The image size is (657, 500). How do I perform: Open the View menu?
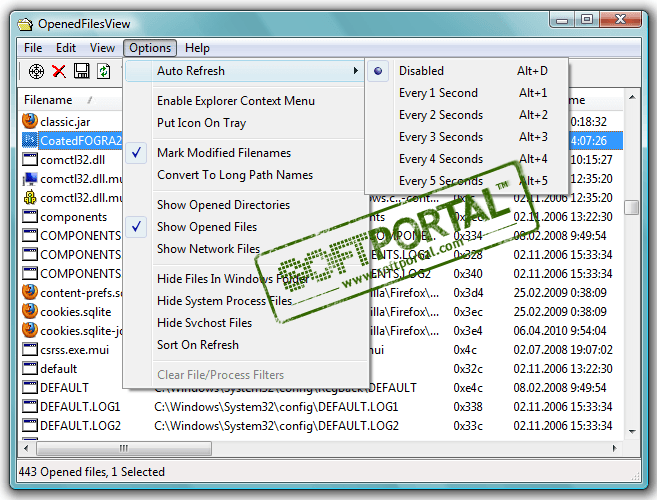pos(102,48)
